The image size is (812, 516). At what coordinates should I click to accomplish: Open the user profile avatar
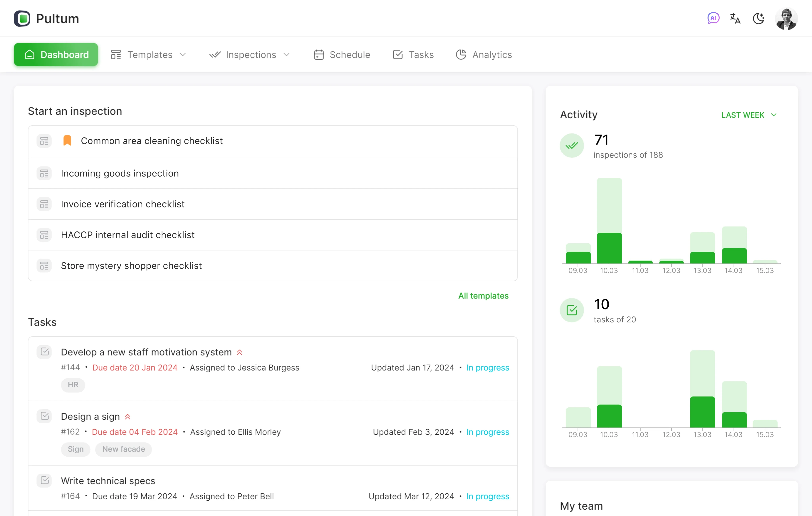(786, 19)
